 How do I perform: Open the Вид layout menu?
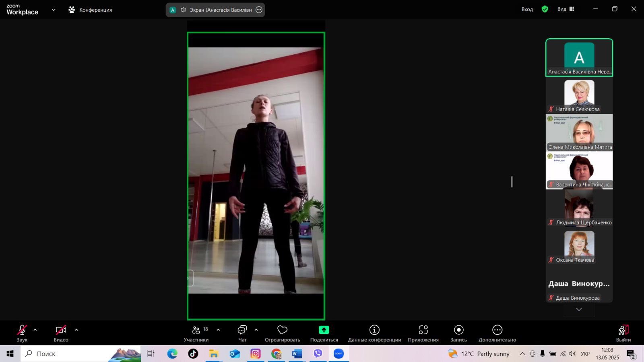coord(566,9)
